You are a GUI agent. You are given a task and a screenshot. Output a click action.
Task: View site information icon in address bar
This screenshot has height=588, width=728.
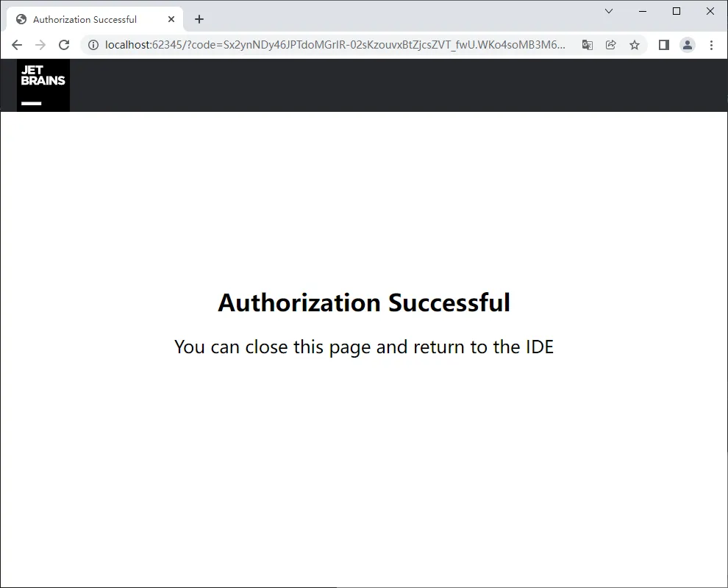point(93,45)
